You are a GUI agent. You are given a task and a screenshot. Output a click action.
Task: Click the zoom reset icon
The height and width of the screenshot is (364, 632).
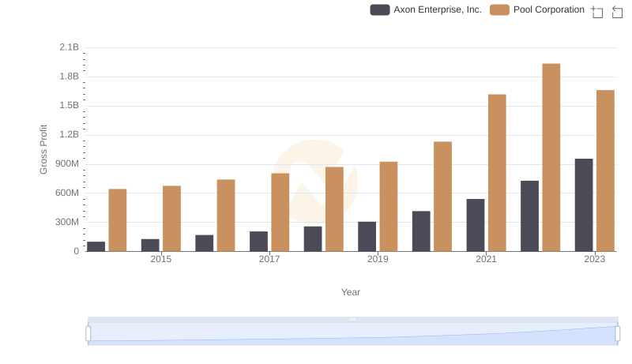pyautogui.click(x=617, y=12)
